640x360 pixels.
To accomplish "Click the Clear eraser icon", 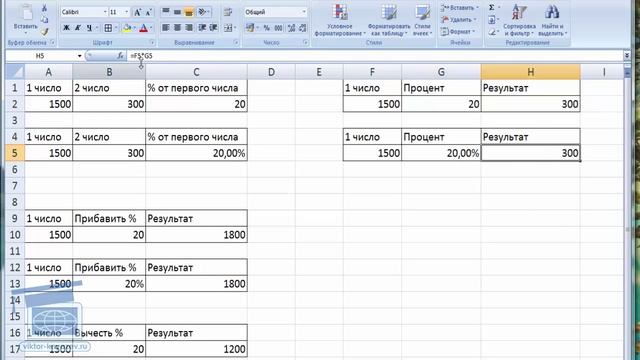I will pyautogui.click(x=492, y=31).
